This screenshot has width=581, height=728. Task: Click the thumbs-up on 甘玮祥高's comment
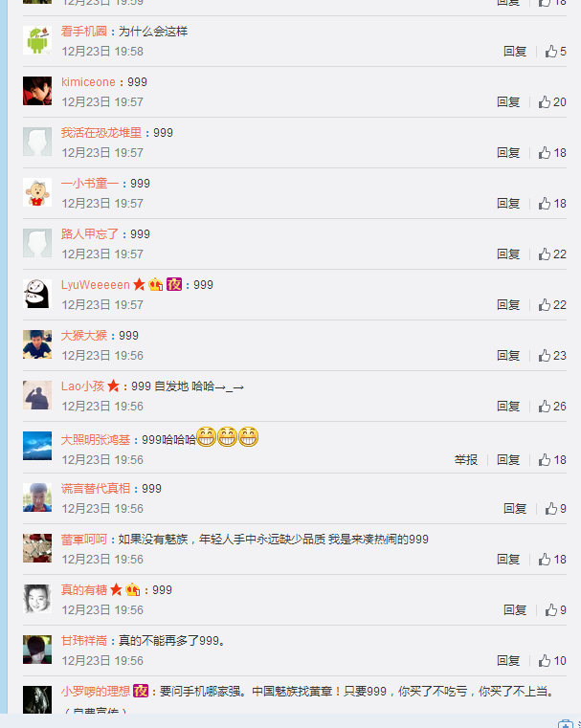coord(552,661)
